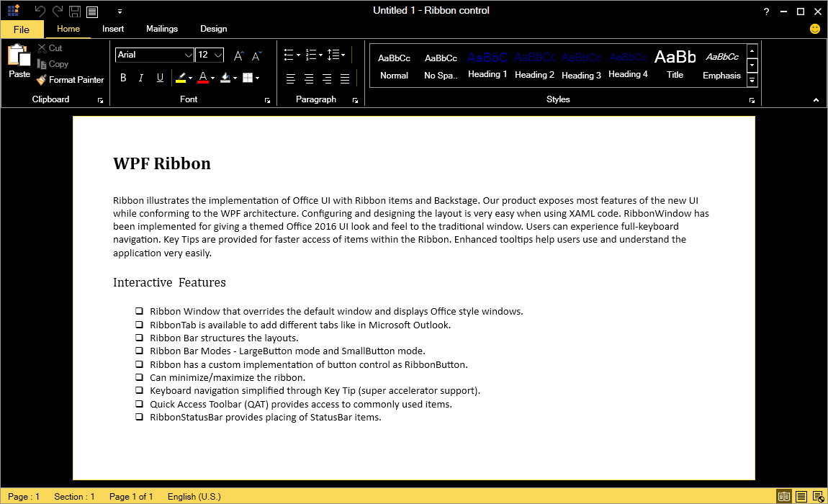Open the Font dialog launcher
The height and width of the screenshot is (504, 828).
pos(267,100)
